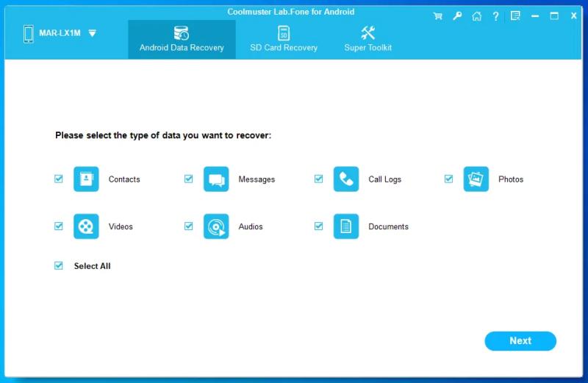Viewport: 588px width, 383px height.
Task: Uncheck the Documents checkbox
Action: 319,226
